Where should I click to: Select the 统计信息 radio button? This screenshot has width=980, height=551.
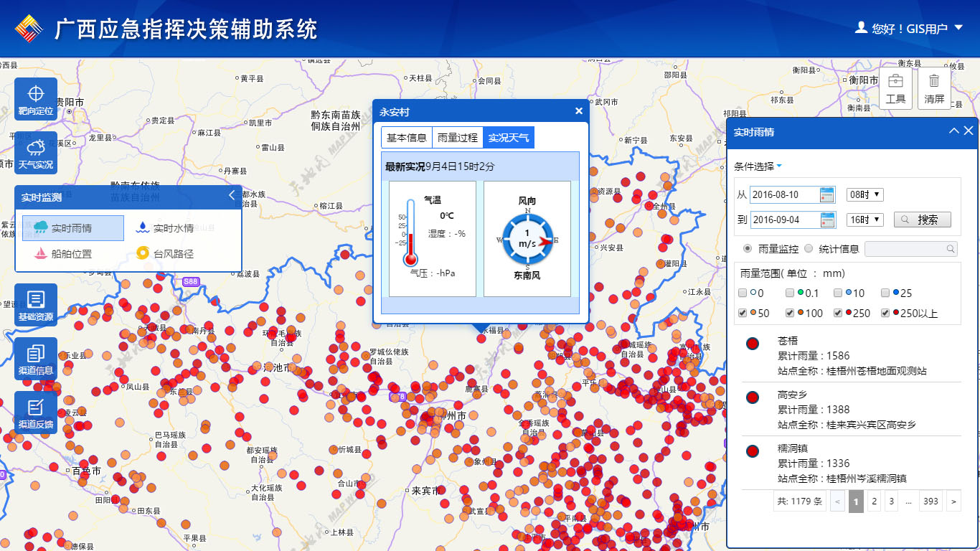809,248
